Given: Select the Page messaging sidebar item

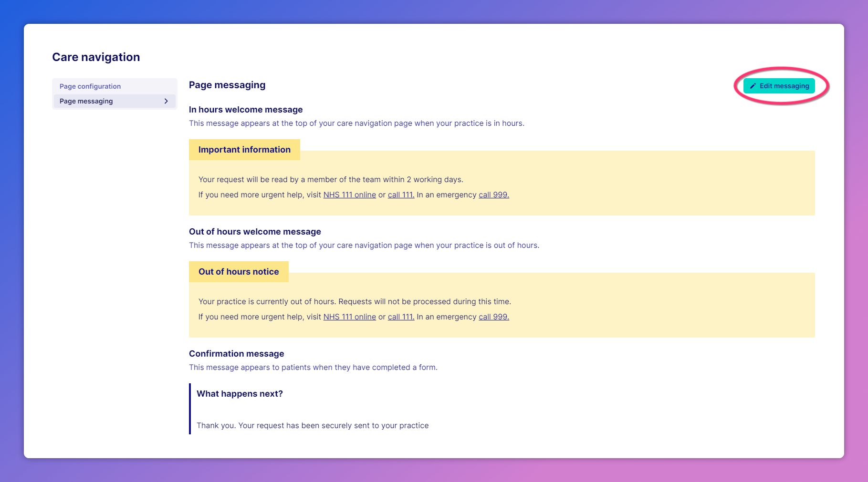Looking at the screenshot, I should 86,101.
